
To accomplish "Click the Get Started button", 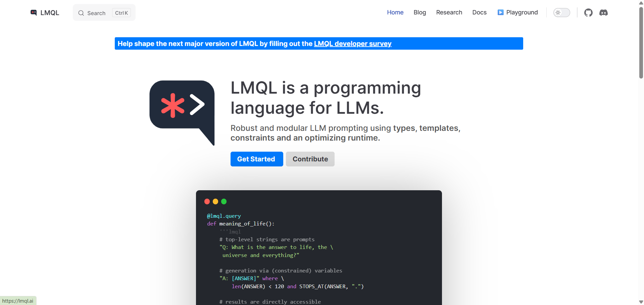I will [256, 159].
